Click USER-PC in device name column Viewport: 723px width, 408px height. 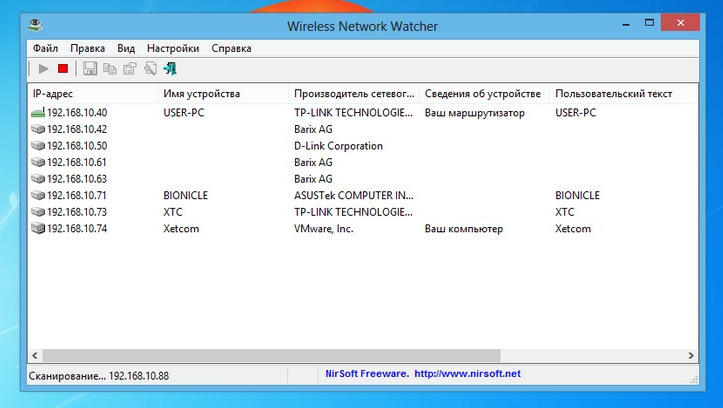coord(184,113)
